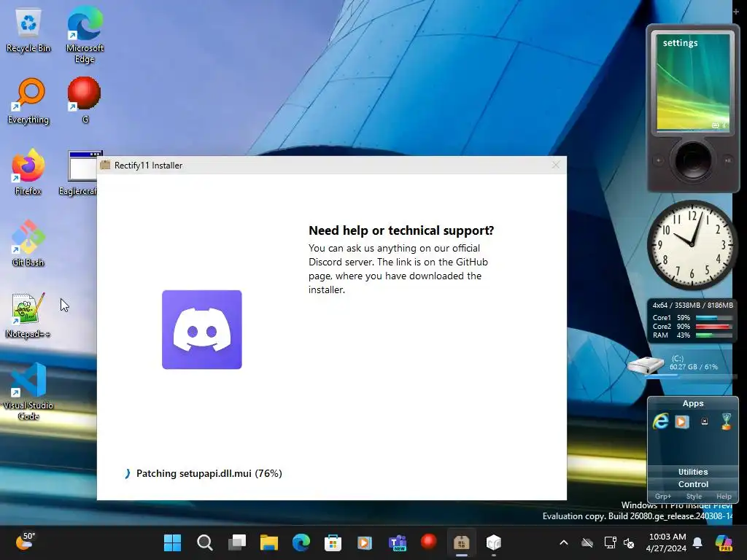Open the weather widget showing 50°
The height and width of the screenshot is (560, 747).
[x=26, y=542]
